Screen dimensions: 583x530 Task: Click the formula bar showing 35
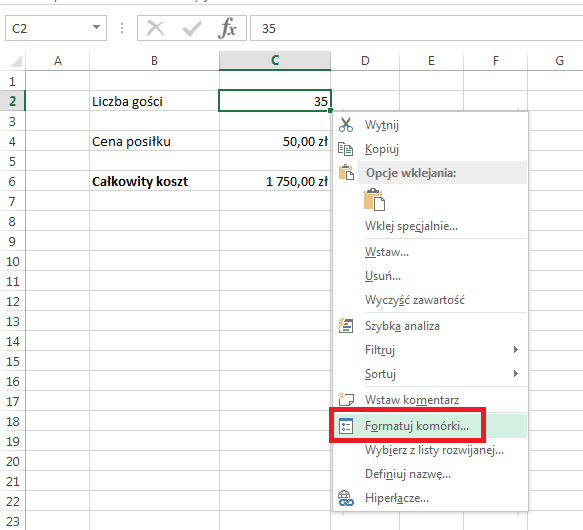(416, 28)
